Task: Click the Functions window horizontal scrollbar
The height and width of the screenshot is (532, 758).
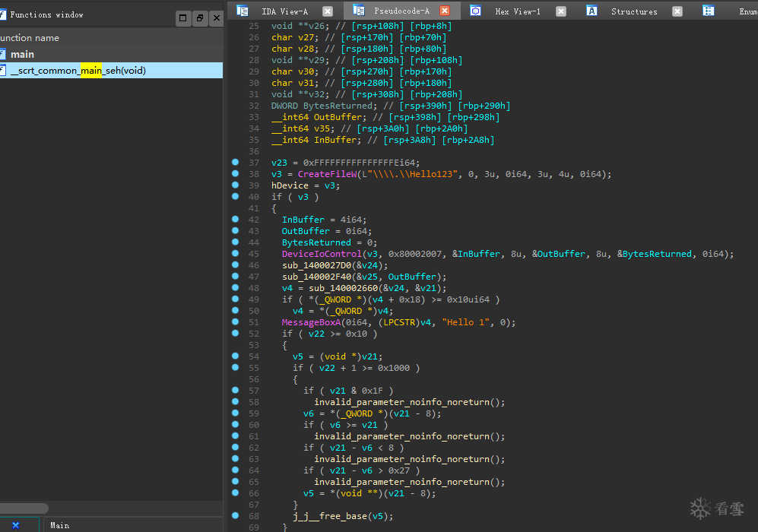Action: (23, 508)
